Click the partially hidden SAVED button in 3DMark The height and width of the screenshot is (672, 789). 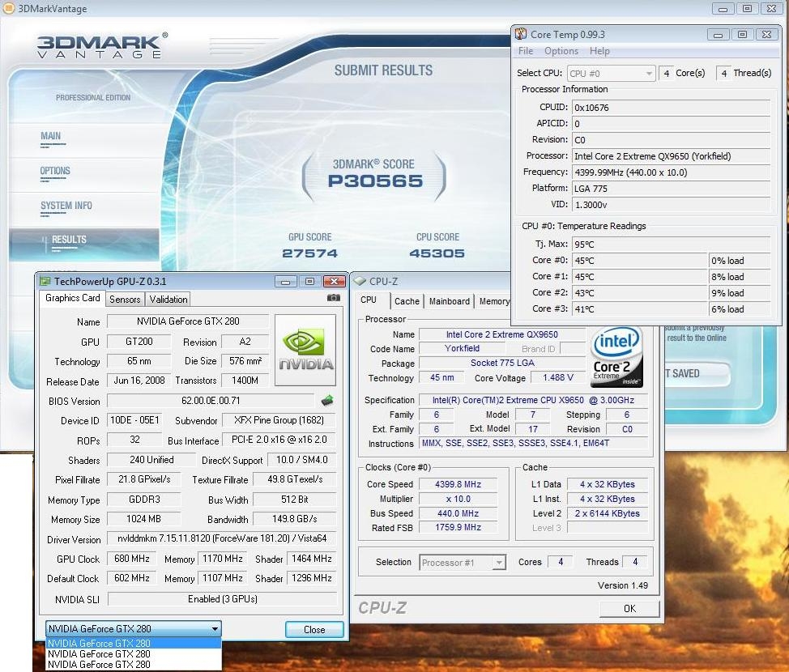coord(697,374)
